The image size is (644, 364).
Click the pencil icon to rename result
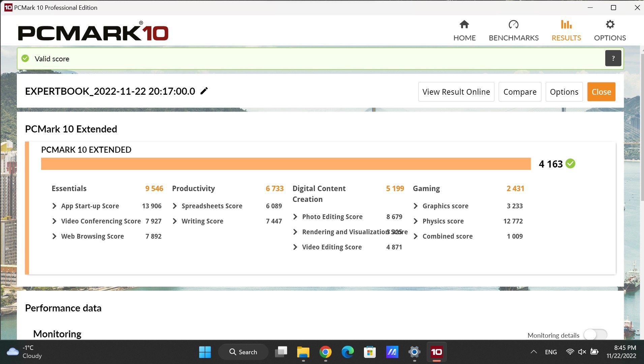(x=204, y=91)
